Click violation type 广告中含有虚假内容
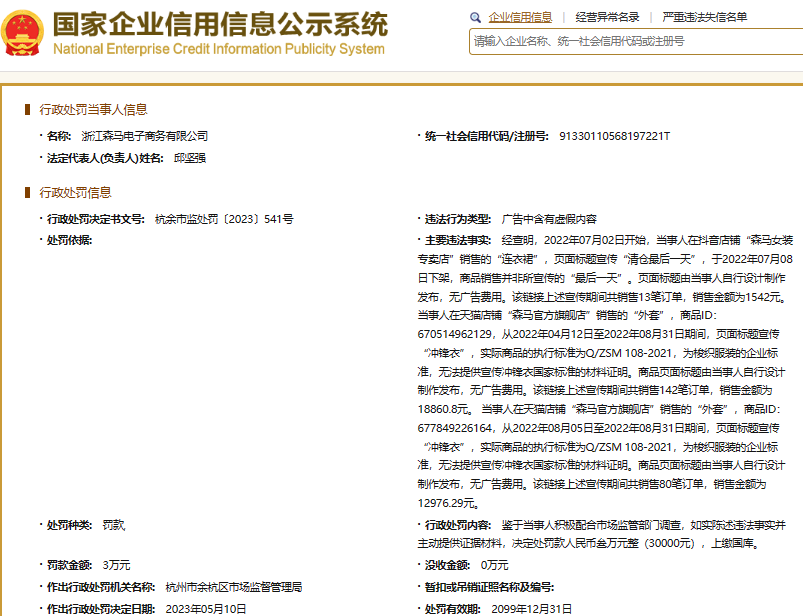 (x=548, y=218)
